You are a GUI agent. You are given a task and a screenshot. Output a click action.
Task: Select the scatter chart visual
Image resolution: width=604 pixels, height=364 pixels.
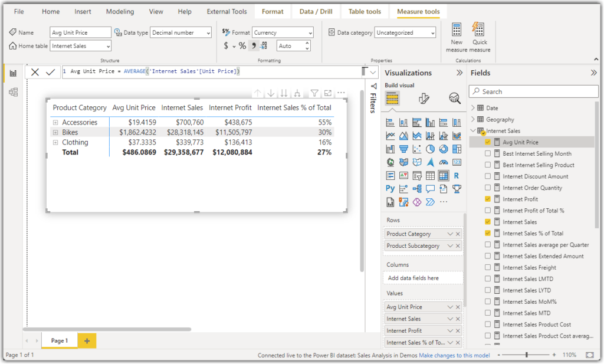[417, 149]
